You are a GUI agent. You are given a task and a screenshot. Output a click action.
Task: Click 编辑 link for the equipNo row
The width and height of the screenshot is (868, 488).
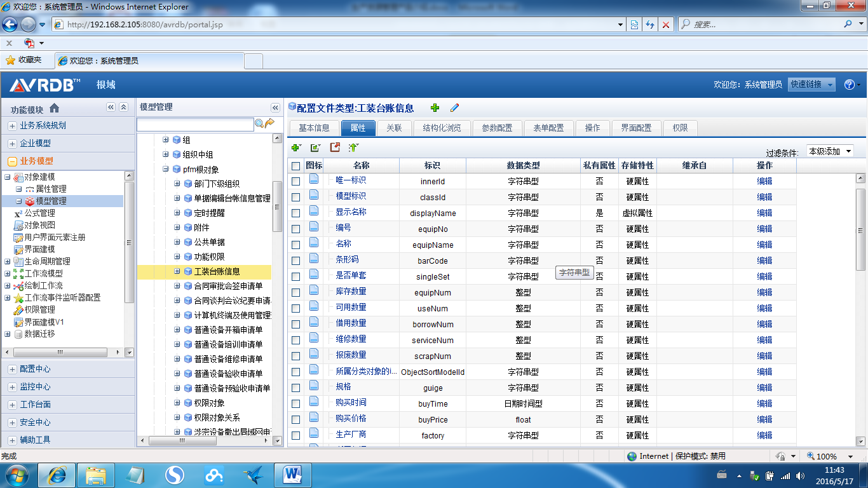(764, 229)
